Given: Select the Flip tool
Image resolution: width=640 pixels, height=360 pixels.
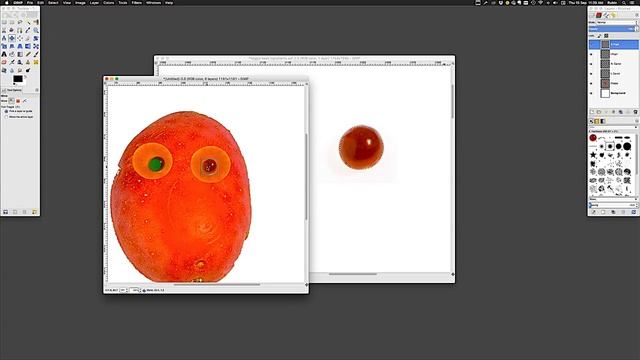Looking at the screenshot, I should click(28, 46).
